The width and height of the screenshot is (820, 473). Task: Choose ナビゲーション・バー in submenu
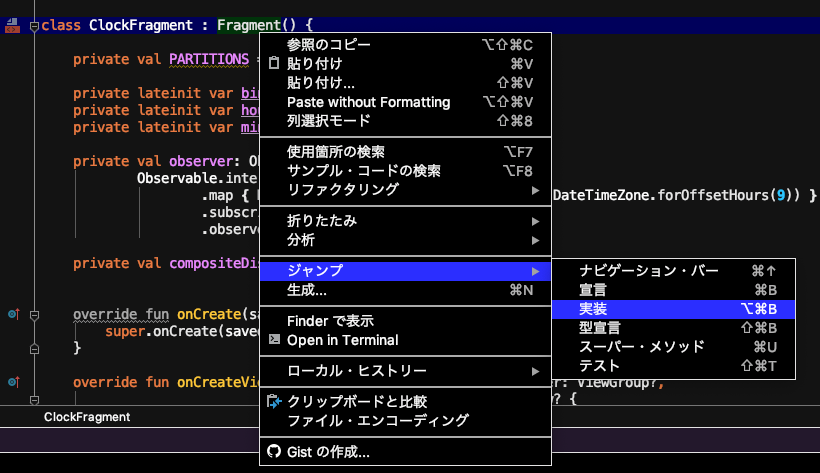[x=674, y=271]
